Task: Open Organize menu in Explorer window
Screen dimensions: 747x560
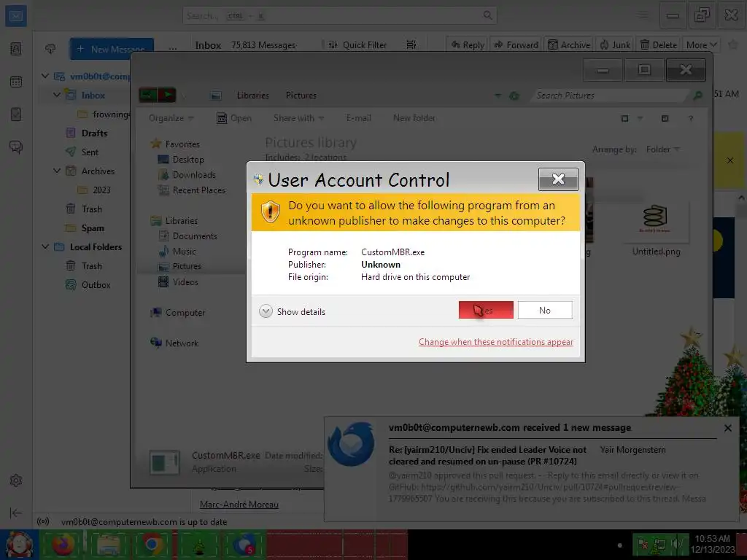Action: tap(171, 118)
